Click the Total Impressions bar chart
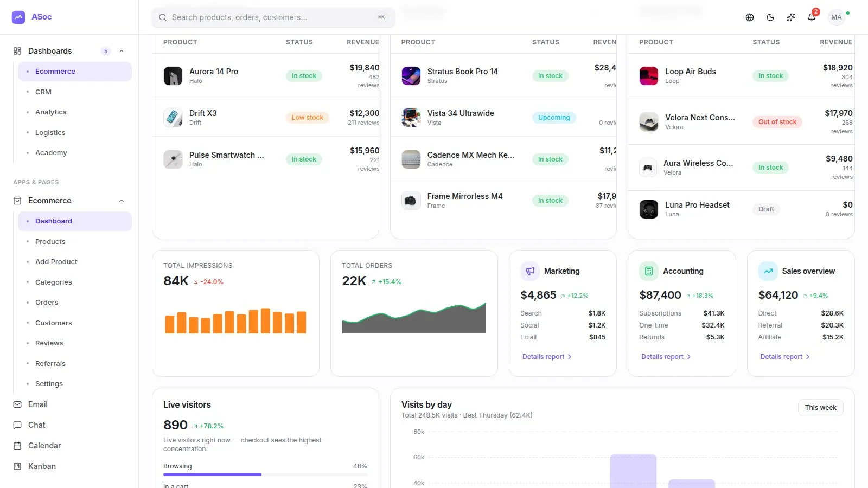This screenshot has width=868, height=488. [x=235, y=320]
